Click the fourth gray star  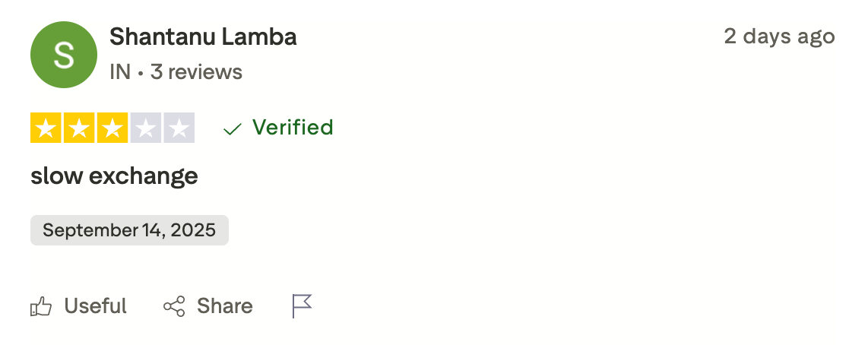click(145, 128)
